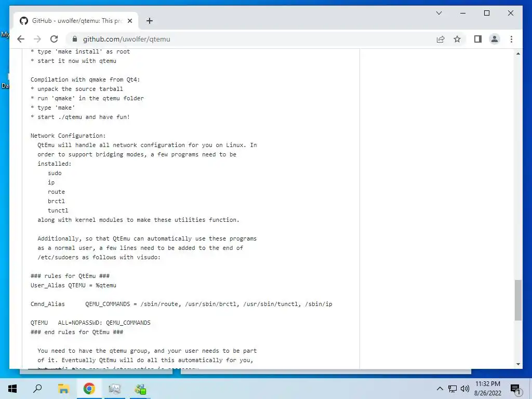
Task: Open tab search dropdown chevron
Action: point(438,13)
